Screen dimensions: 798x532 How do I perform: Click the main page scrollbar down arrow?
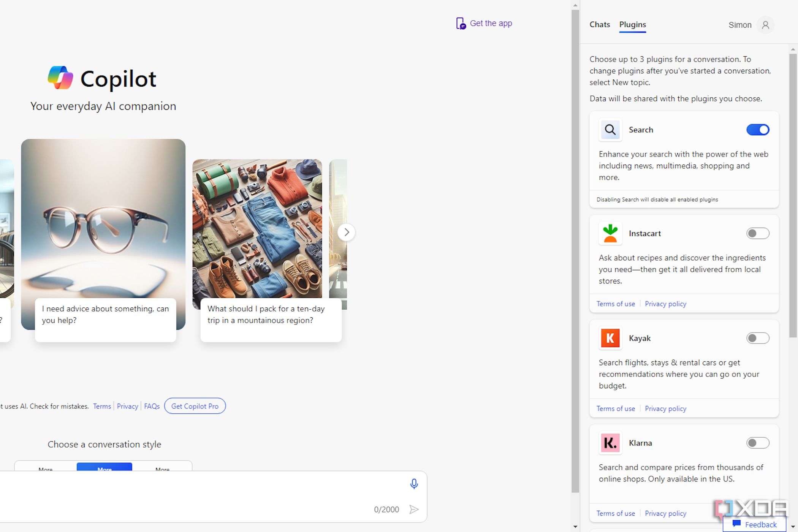coord(575,527)
